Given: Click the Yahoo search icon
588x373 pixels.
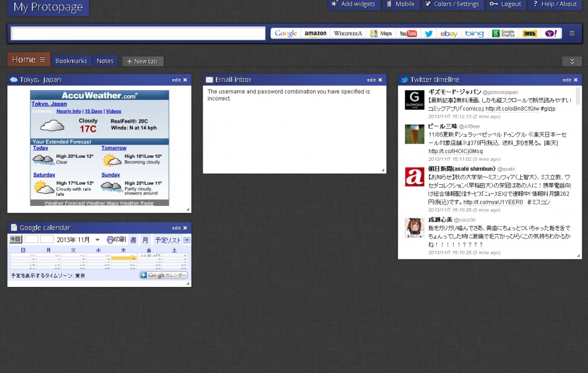Looking at the screenshot, I should [550, 34].
